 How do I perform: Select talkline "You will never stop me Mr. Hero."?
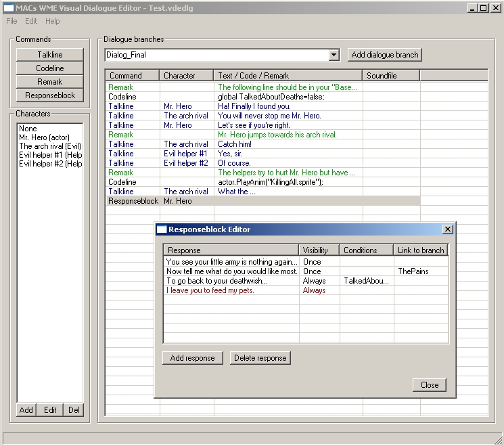coord(263,116)
